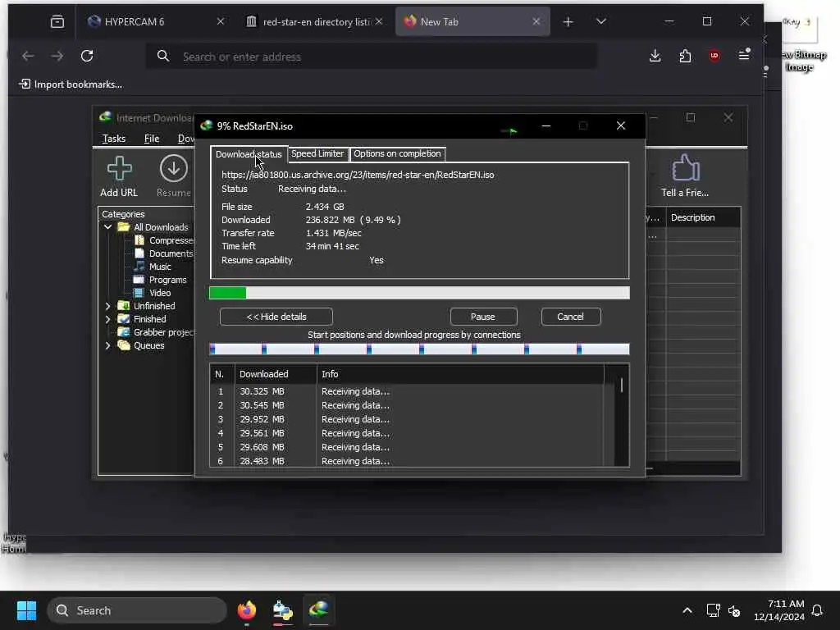This screenshot has height=630, width=840.
Task: Open Firefox downloads panel icon
Action: pos(655,56)
